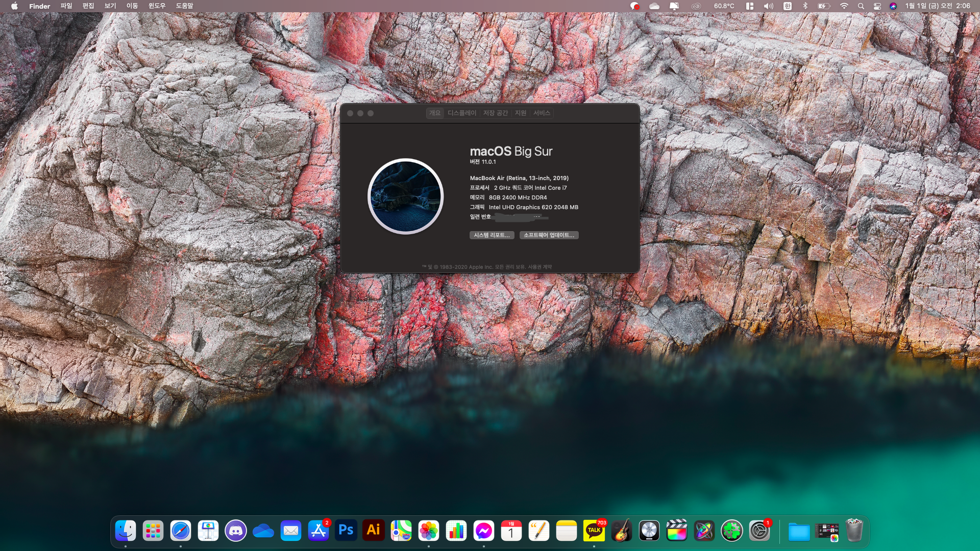Open the App Store Dock icon
This screenshot has width=980, height=551.
[318, 531]
